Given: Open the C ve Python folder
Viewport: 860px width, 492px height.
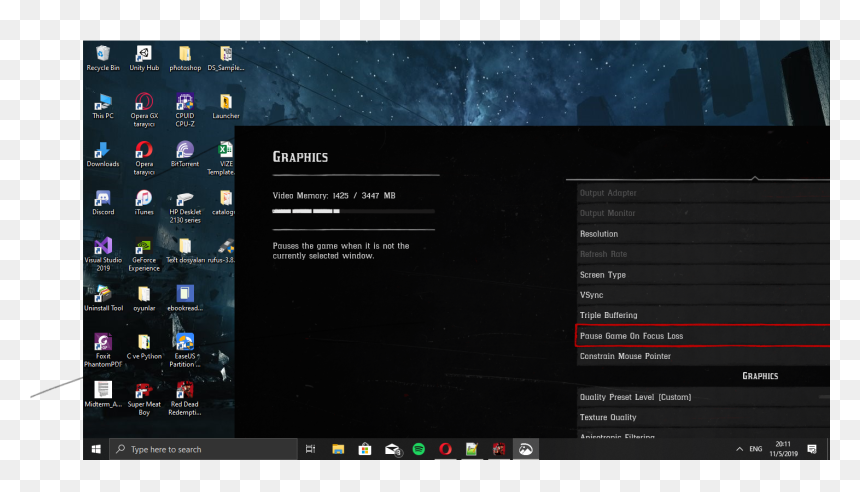Looking at the screenshot, I should tap(144, 347).
